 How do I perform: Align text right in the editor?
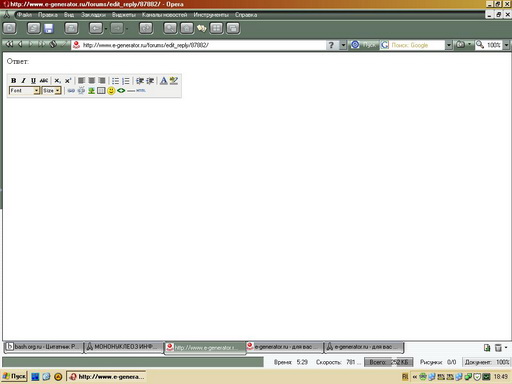102,81
